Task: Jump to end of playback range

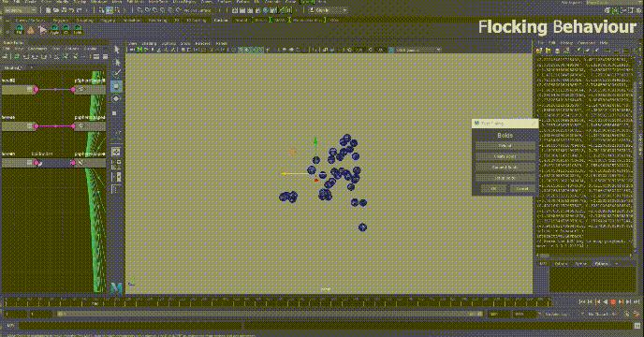Action: pyautogui.click(x=637, y=301)
